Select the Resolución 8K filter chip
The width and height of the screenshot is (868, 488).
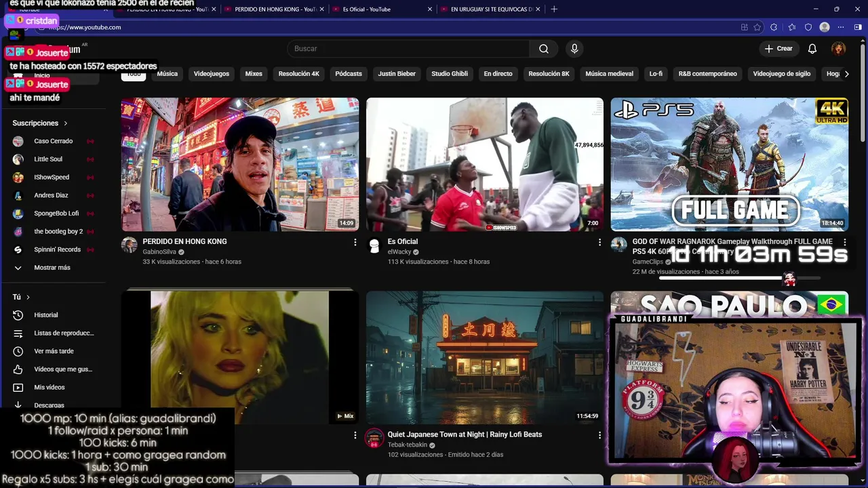tap(549, 74)
